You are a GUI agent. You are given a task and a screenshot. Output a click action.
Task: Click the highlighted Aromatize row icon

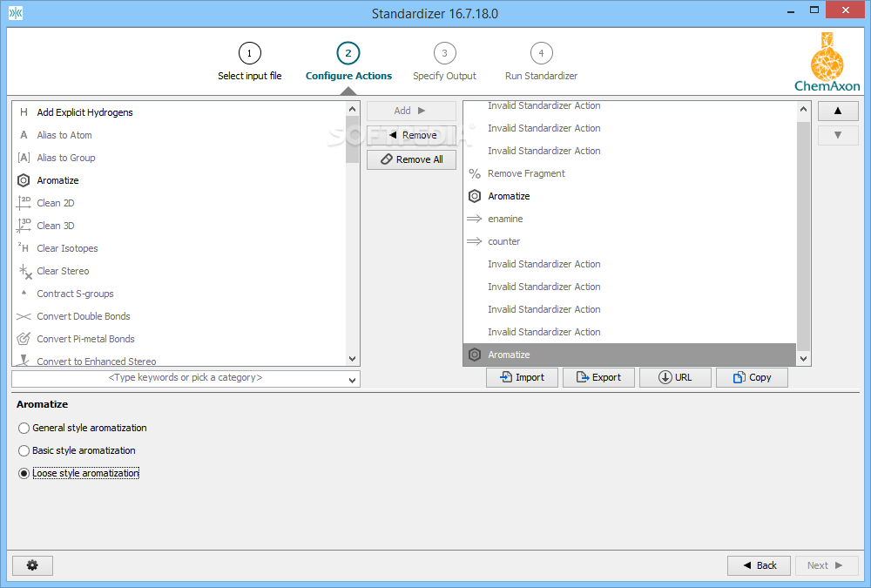pyautogui.click(x=475, y=355)
